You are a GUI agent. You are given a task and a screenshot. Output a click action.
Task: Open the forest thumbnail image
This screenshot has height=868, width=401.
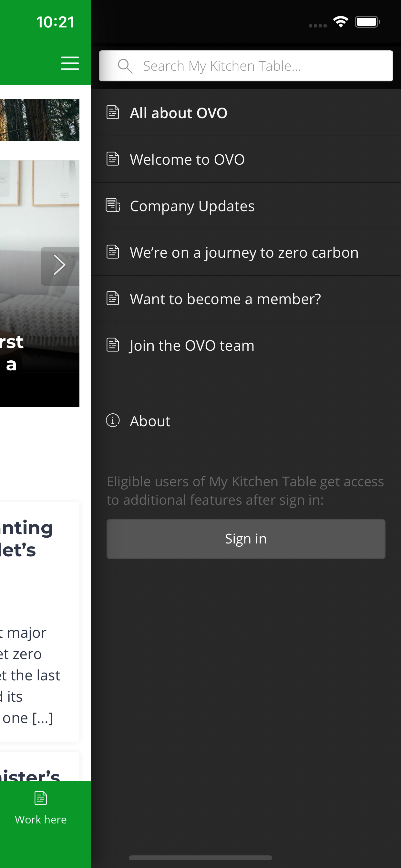tap(40, 120)
